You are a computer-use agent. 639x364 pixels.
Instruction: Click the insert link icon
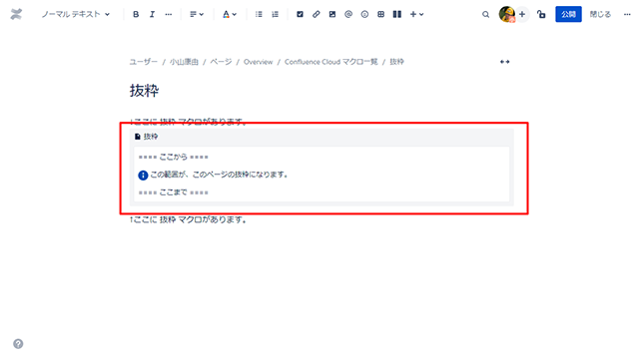(317, 14)
